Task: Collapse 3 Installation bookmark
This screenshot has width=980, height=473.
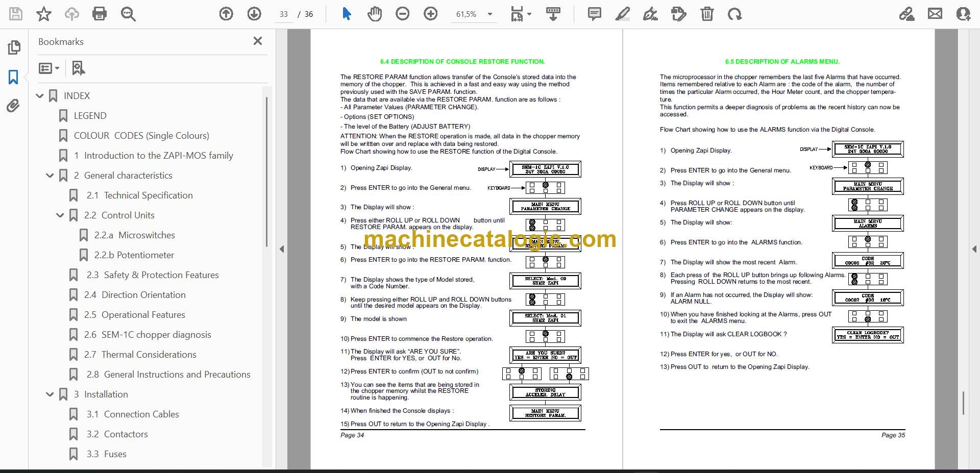Action: (50, 394)
